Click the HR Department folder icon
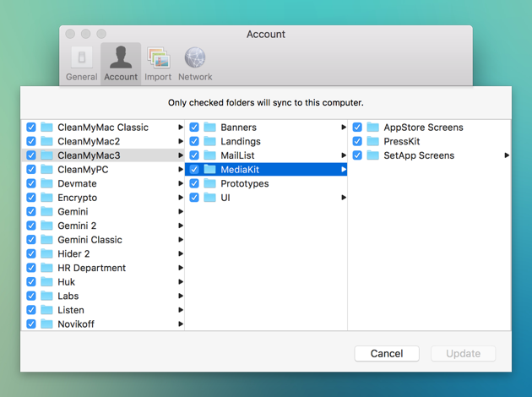This screenshot has height=397, width=532. point(46,268)
